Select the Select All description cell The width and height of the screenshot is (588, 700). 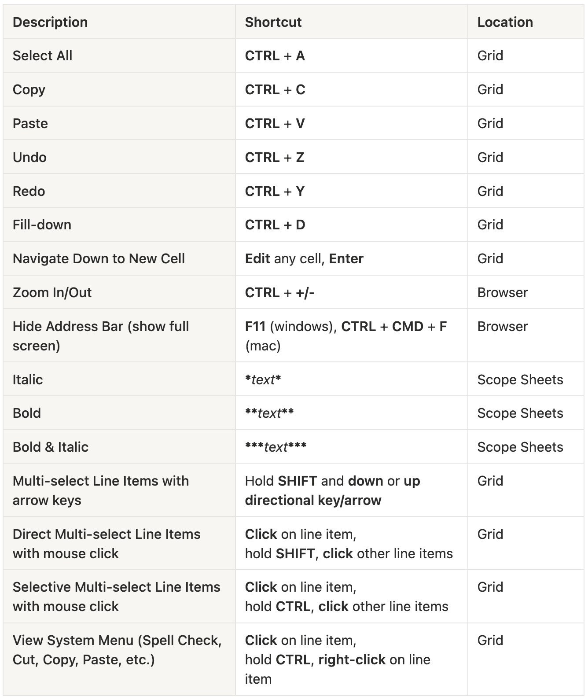point(119,56)
